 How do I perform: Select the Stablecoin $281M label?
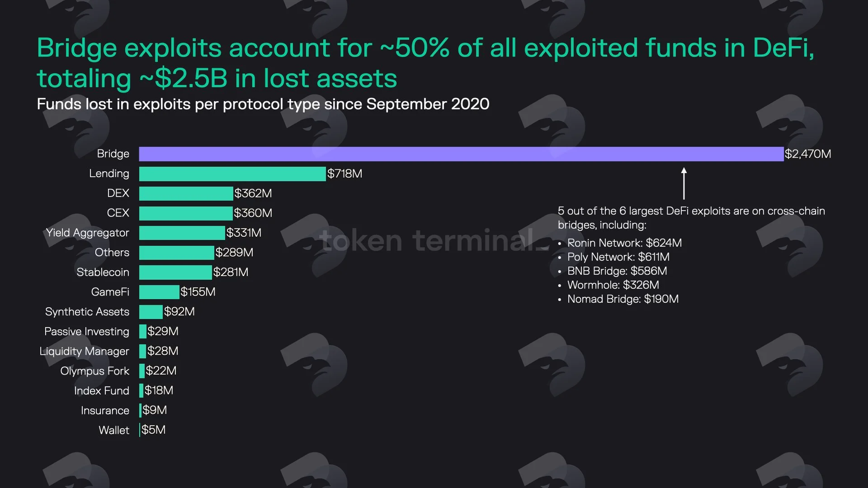pyautogui.click(x=231, y=272)
